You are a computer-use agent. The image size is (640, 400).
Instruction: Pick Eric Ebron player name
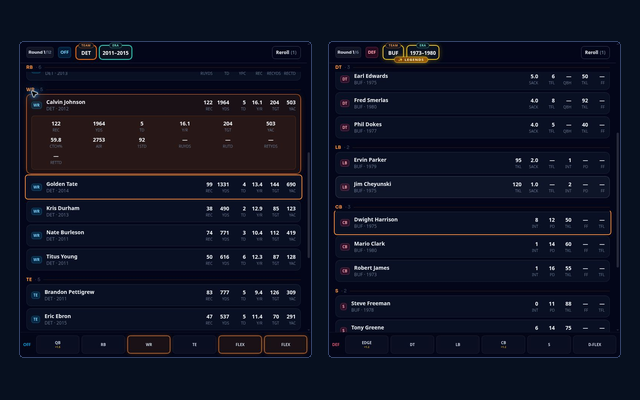coord(58,316)
